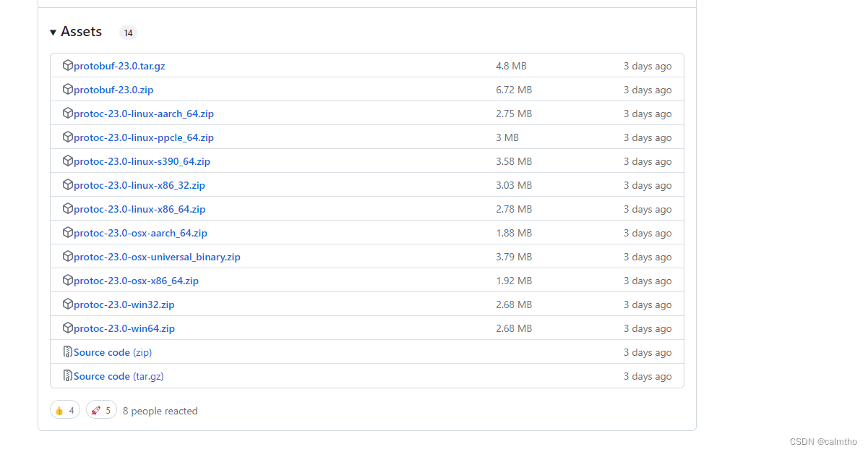Download protoc-23.0-osx-aarch_64.zip
The image size is (868, 452).
click(x=140, y=233)
